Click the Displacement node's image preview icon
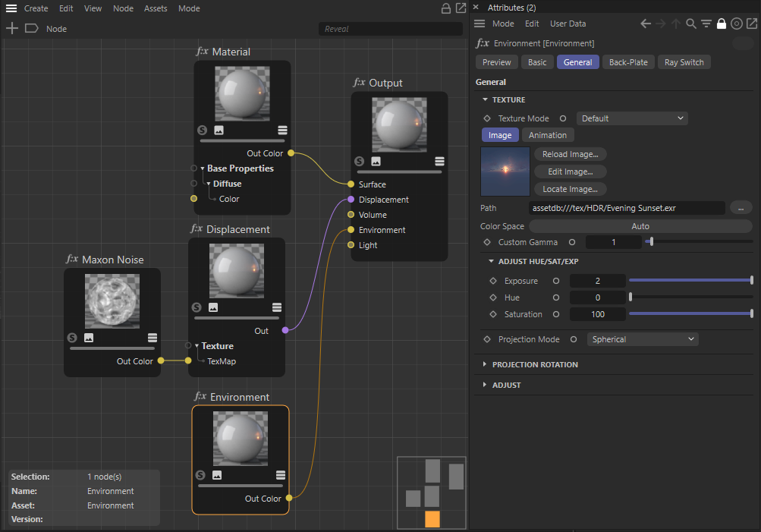 [x=213, y=307]
